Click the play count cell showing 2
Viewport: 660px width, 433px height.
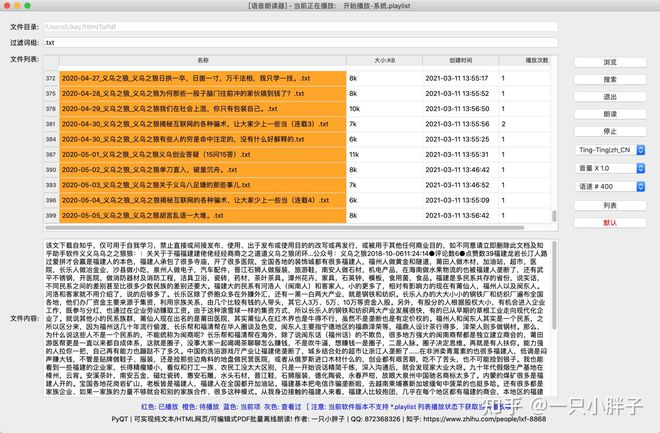pyautogui.click(x=524, y=124)
